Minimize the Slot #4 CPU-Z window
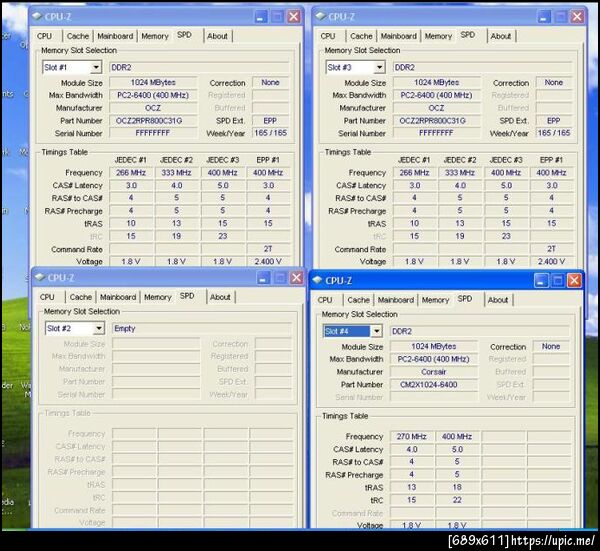600x551 pixels. click(x=540, y=280)
